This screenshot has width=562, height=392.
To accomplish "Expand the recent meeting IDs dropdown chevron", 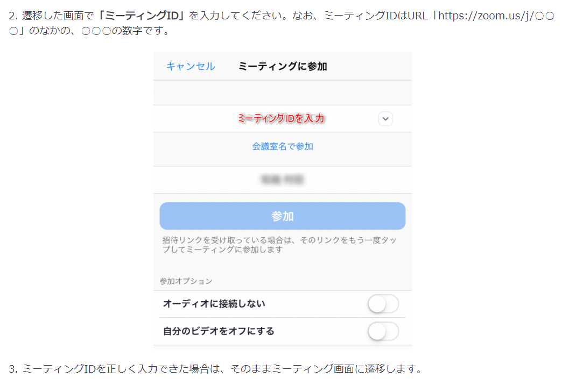I will point(385,119).
